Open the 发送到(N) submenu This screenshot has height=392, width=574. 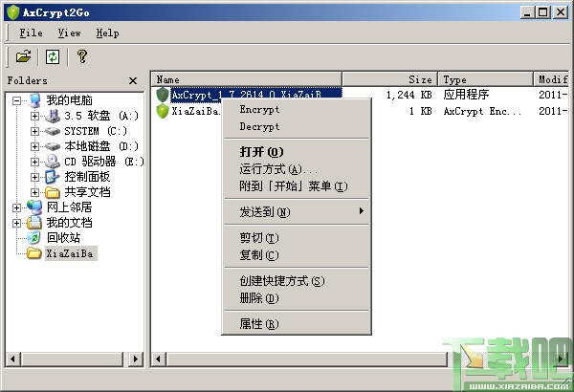297,211
